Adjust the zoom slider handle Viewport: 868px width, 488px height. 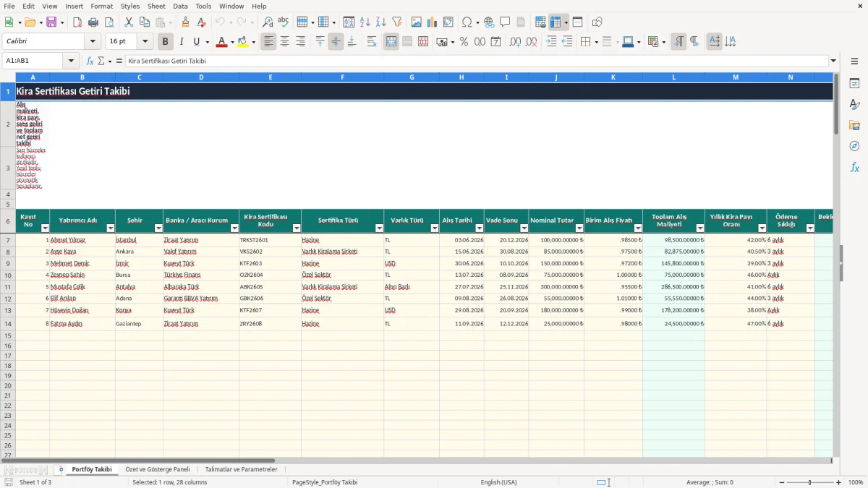pyautogui.click(x=810, y=482)
